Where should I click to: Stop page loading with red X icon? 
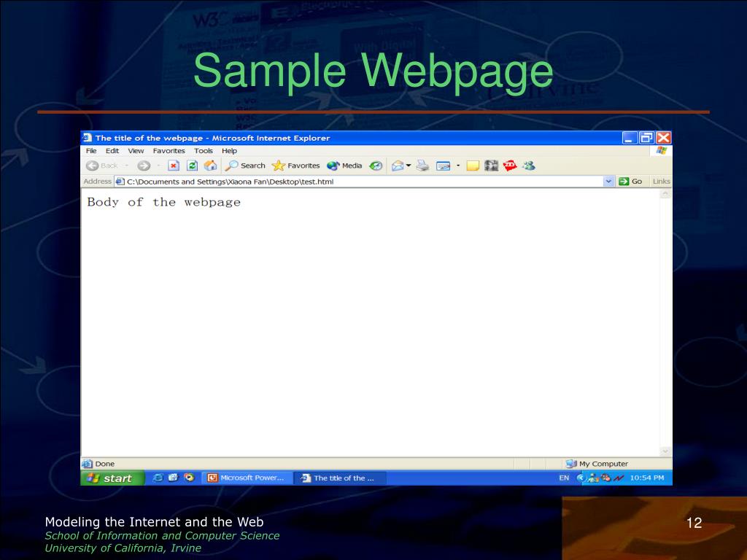pyautogui.click(x=174, y=166)
